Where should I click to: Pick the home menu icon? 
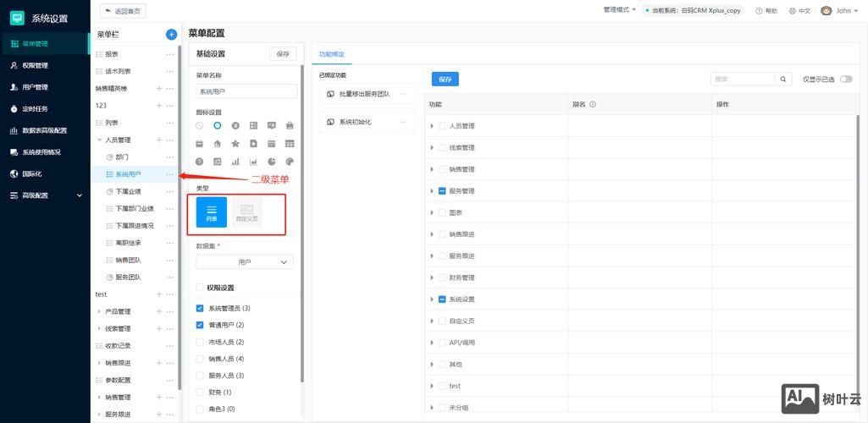[x=217, y=144]
